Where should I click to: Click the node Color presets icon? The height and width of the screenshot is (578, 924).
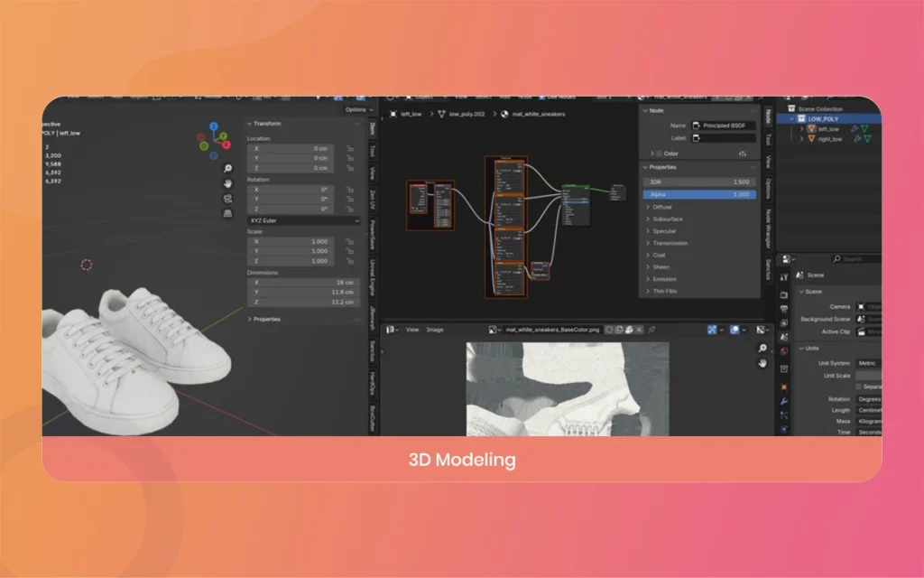743,154
